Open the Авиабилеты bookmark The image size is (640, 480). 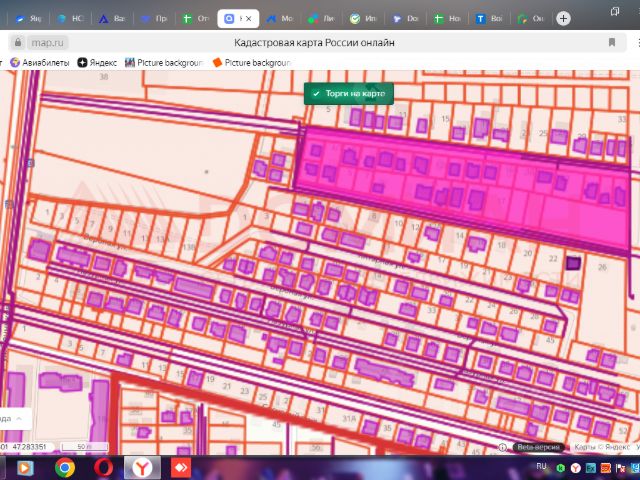(x=41, y=62)
